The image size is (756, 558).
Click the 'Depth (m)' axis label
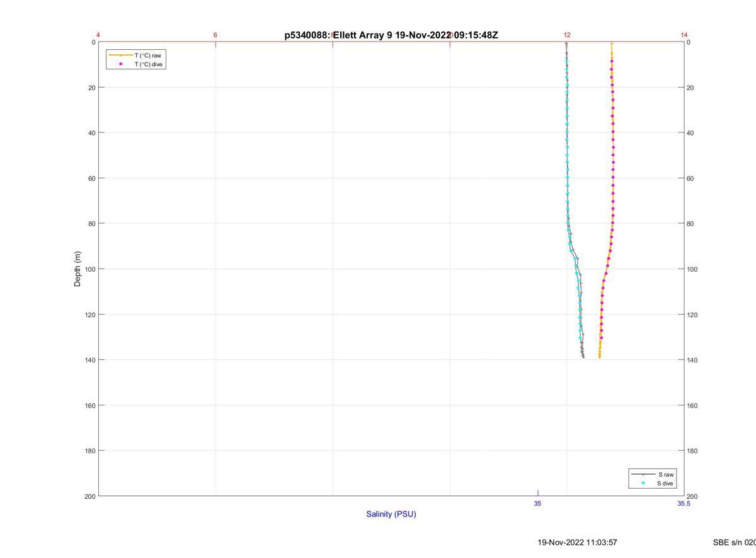77,269
